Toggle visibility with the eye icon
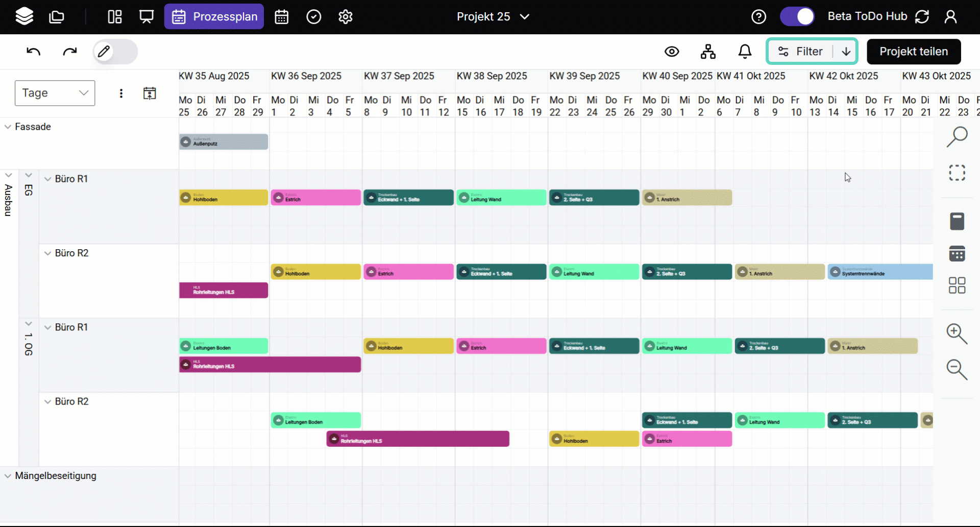Image resolution: width=980 pixels, height=527 pixels. point(672,52)
